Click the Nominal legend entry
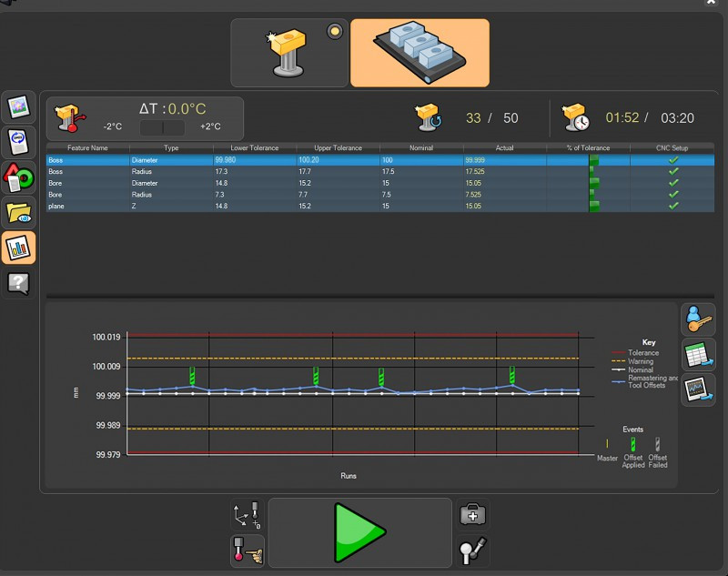The image size is (728, 576). pyautogui.click(x=632, y=370)
